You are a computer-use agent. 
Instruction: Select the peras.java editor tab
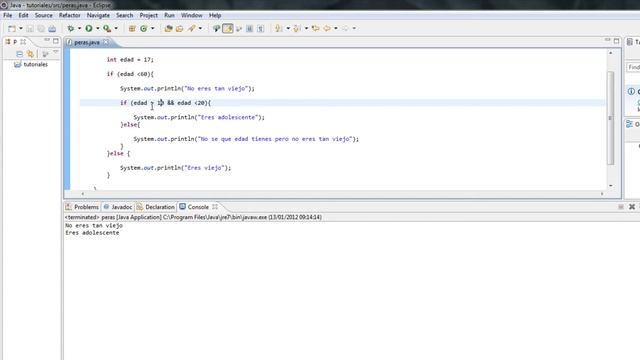pyautogui.click(x=87, y=42)
